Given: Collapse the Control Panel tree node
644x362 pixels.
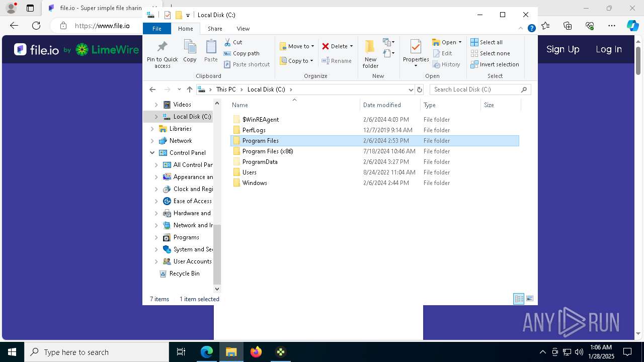Looking at the screenshot, I should click(152, 153).
